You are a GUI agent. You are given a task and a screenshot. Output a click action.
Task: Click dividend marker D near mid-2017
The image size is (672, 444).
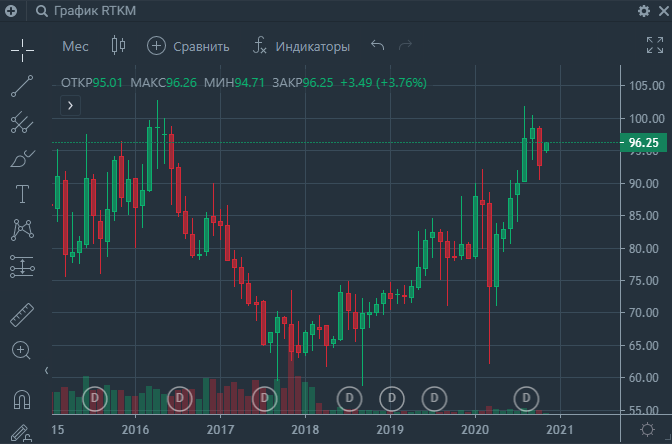[x=264, y=399]
